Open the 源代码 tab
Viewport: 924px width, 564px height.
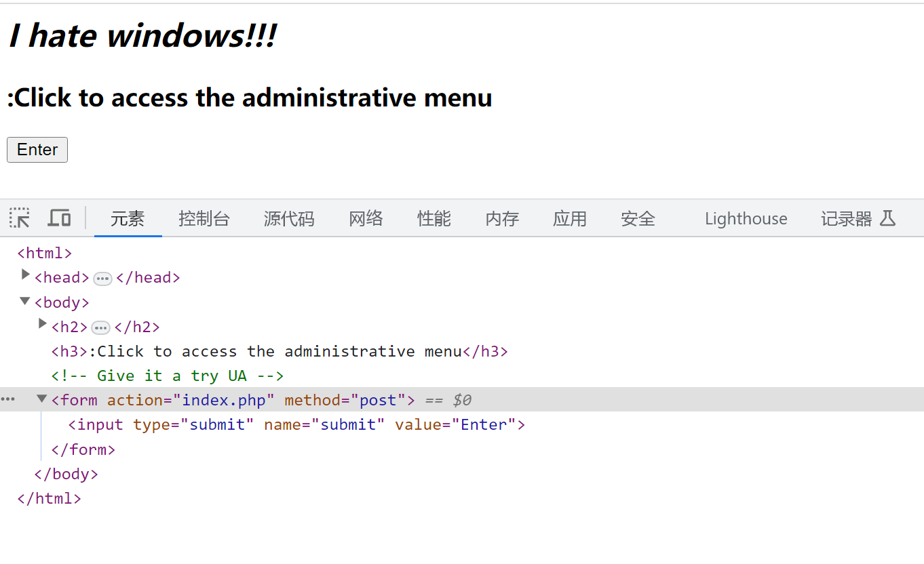click(x=289, y=218)
